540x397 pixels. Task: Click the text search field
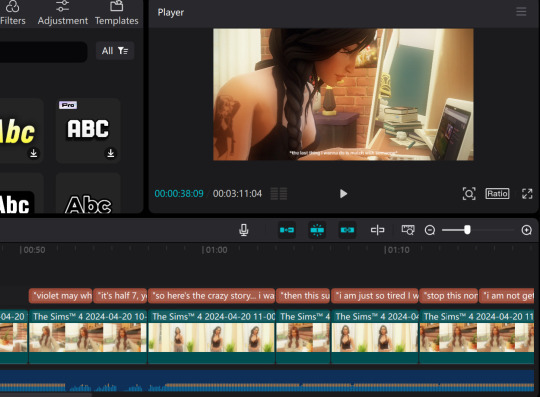click(x=43, y=52)
